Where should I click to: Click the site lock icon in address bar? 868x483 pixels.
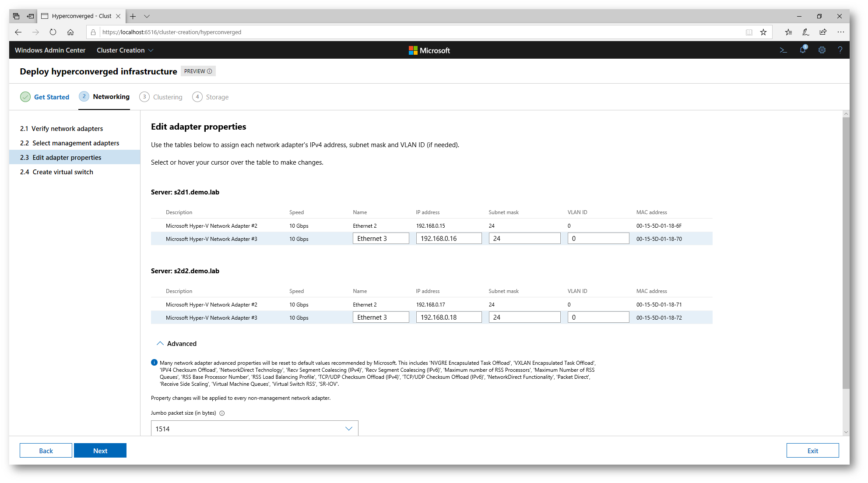pos(93,32)
